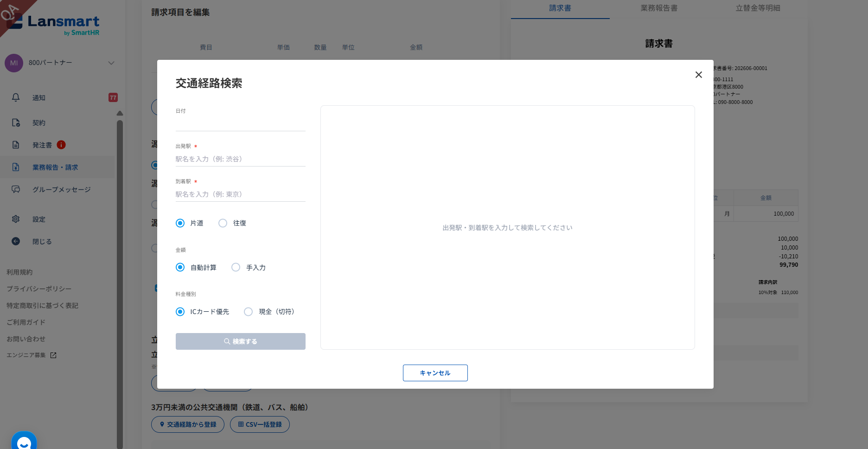
Task: Open the 特定商取引に基づく表記 link
Action: 42,306
